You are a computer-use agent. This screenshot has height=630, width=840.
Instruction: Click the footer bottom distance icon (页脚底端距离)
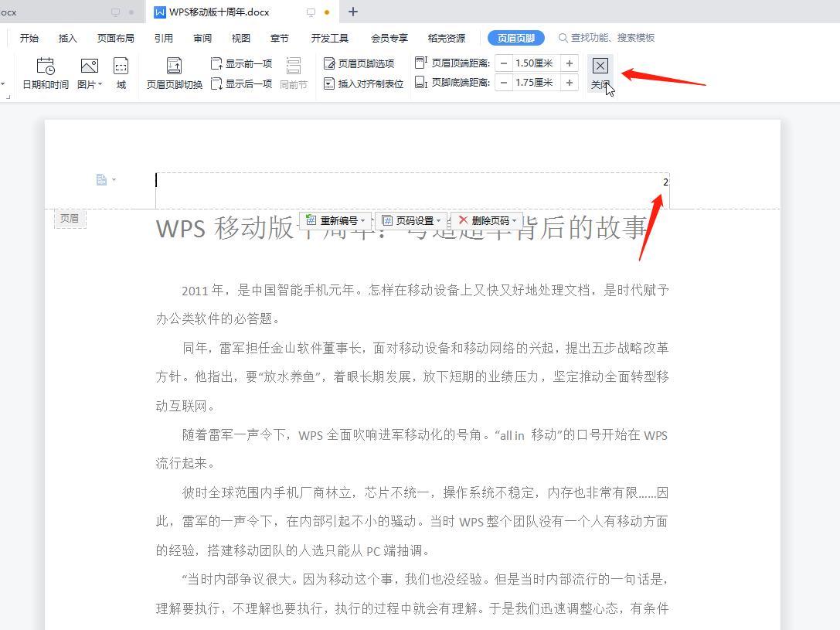pos(421,83)
